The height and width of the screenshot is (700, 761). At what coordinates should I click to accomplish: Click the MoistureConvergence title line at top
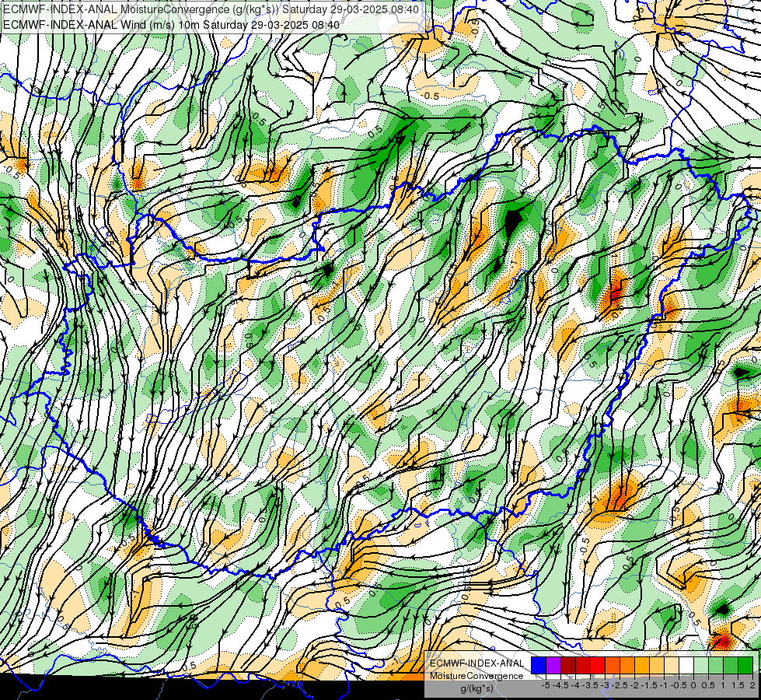click(x=211, y=9)
